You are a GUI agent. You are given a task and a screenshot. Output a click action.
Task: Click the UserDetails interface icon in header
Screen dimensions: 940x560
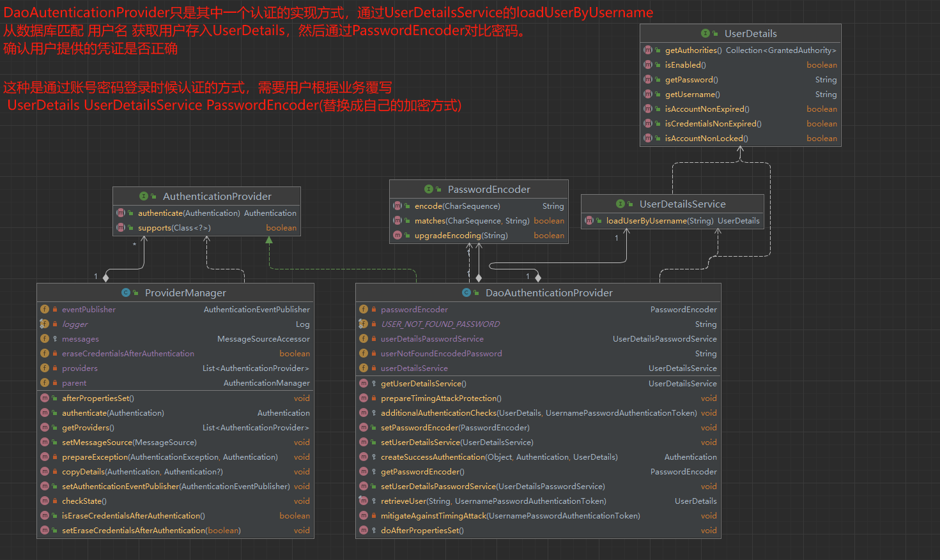(x=705, y=33)
